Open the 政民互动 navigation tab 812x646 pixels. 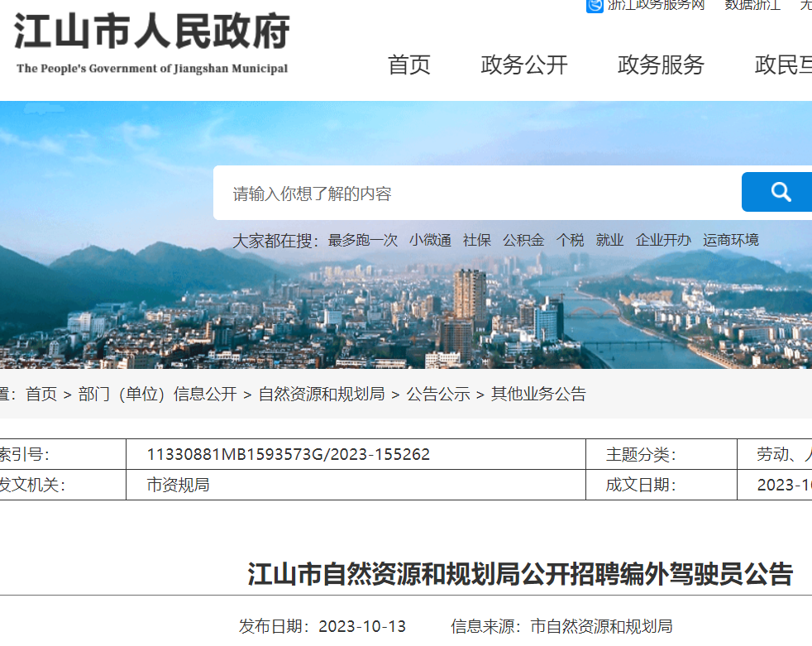pyautogui.click(x=783, y=65)
